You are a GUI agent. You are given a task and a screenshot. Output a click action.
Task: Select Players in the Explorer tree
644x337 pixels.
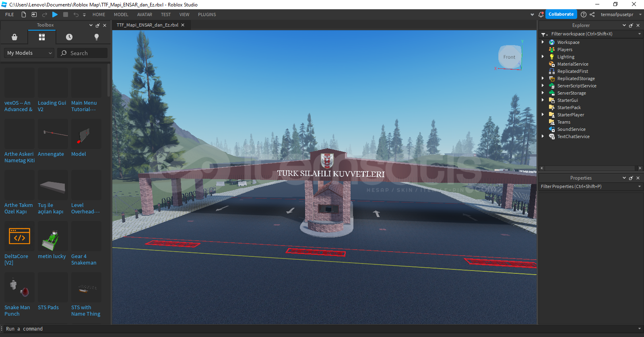coord(565,50)
